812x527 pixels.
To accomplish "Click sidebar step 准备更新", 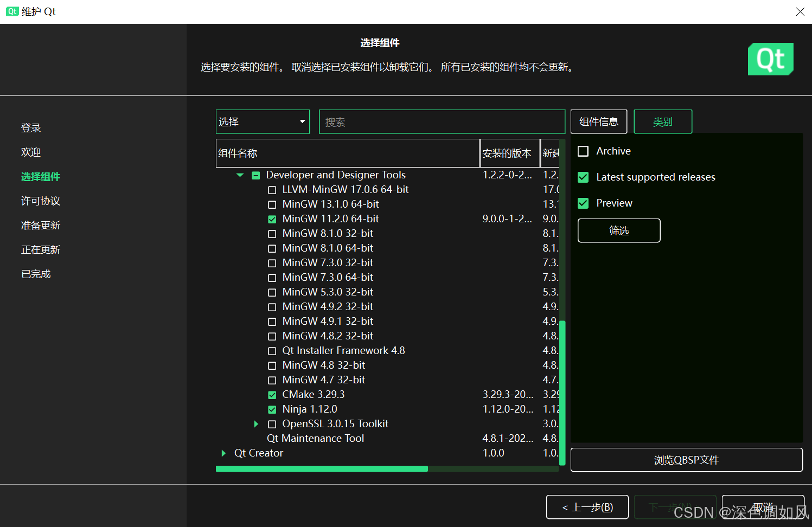I will click(41, 226).
